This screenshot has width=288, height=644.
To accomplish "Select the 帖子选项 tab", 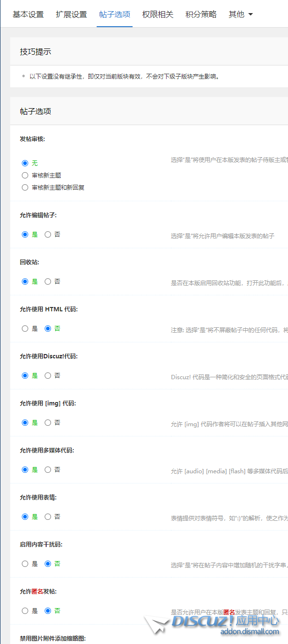I will [x=115, y=14].
